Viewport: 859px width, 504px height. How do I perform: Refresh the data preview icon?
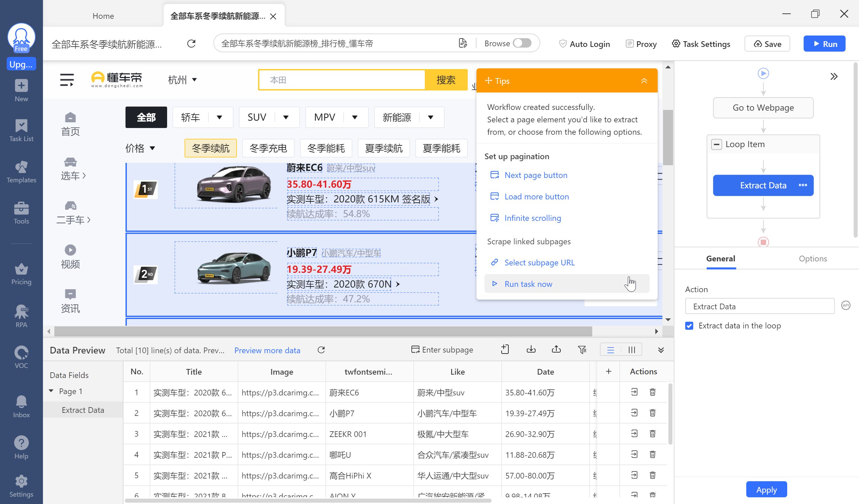pos(321,350)
